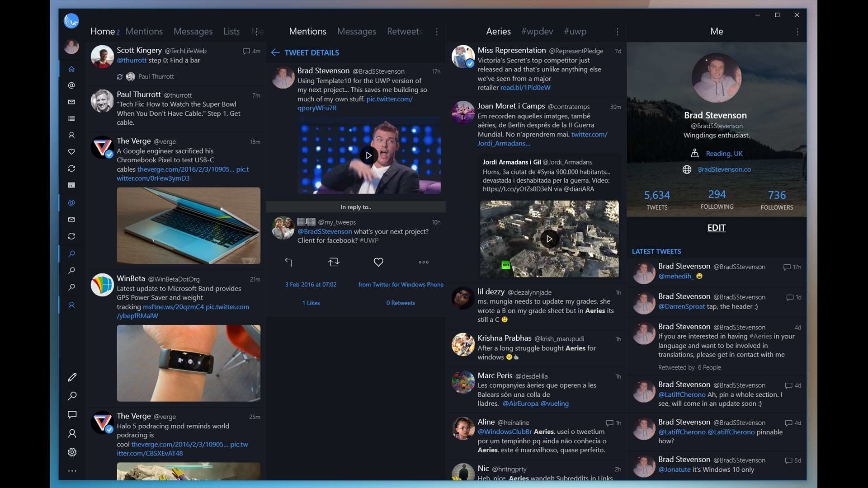Click 'from Twitter for Windows Phone' source
Viewport: 868px width, 488px height.
401,285
